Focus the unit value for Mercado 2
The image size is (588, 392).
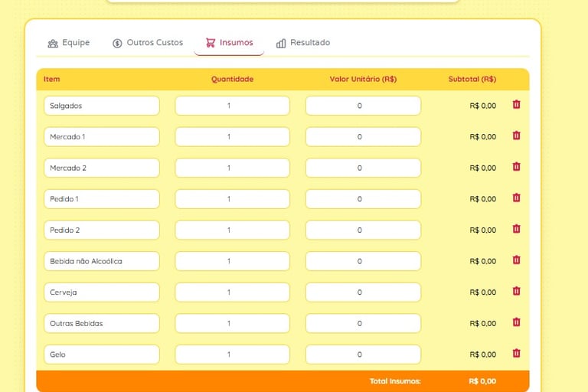tap(363, 168)
